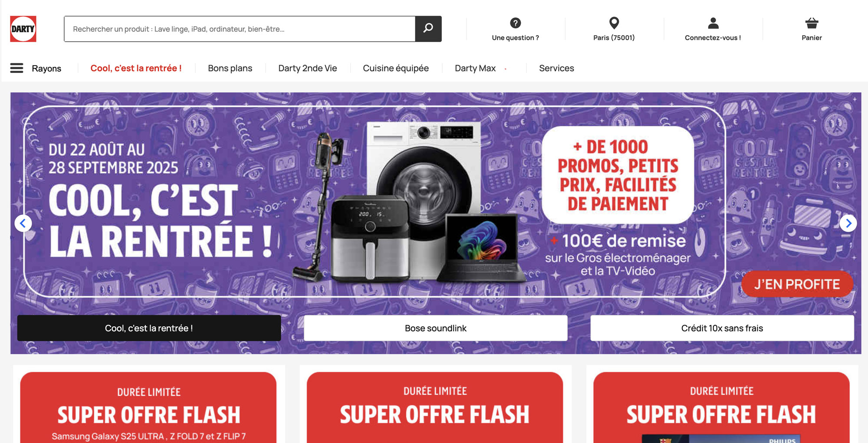The height and width of the screenshot is (443, 868).
Task: Expand the Darty Max menu
Action: (475, 68)
